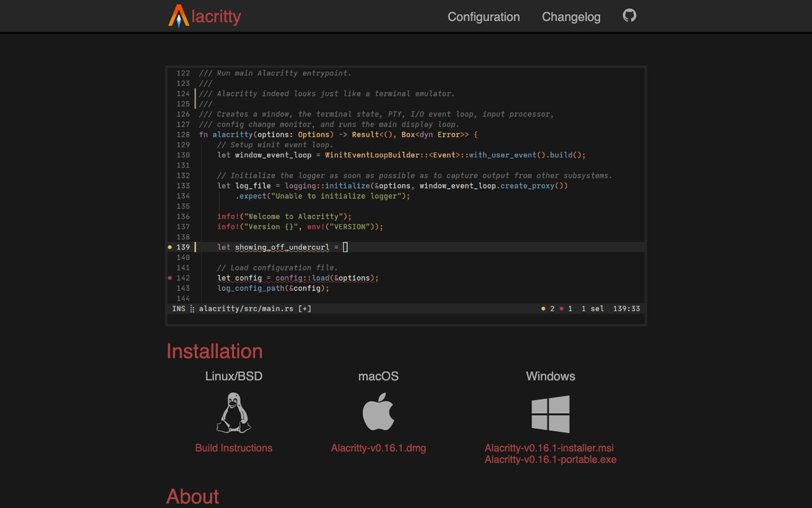This screenshot has height=508, width=812.
Task: Click the selection count indicator showing 1 sel
Action: (591, 308)
